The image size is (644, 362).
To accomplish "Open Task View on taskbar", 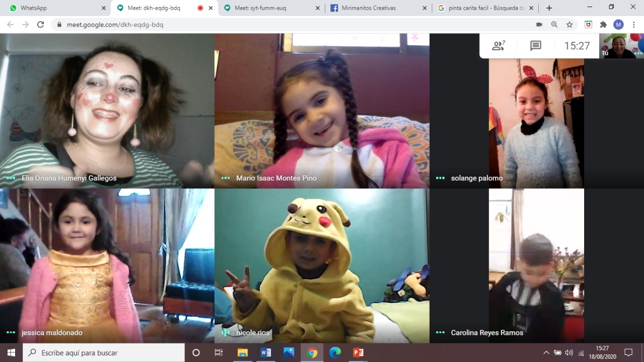I will [218, 352].
